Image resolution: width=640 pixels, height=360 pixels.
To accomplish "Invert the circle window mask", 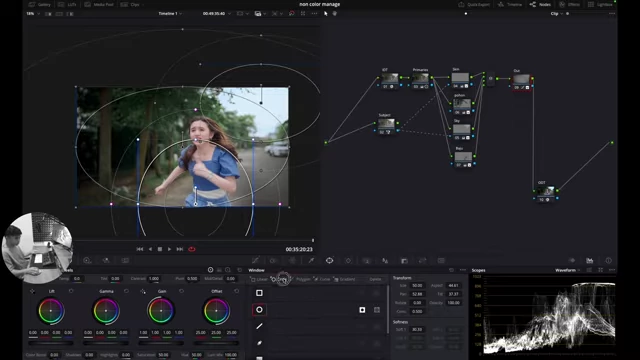I will (x=362, y=310).
